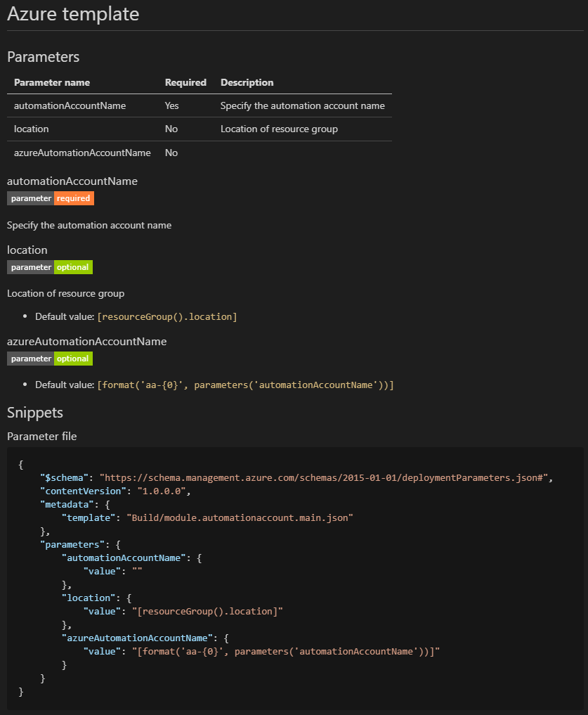
Task: Click the empty "" value string in snippet
Action: tap(137, 571)
